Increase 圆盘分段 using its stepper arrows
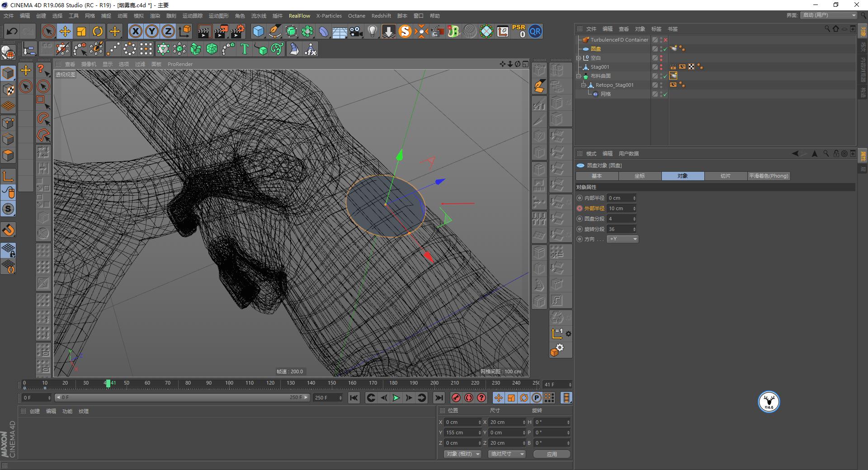Screen dimensions: 868x470 click(x=635, y=219)
